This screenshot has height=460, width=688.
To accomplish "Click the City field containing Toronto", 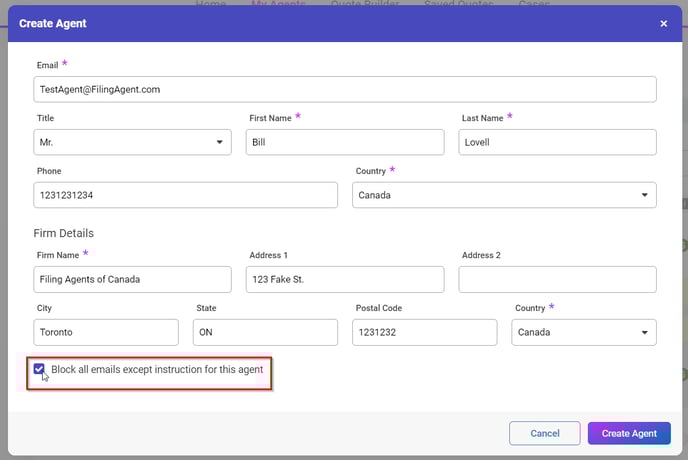I will tap(106, 332).
